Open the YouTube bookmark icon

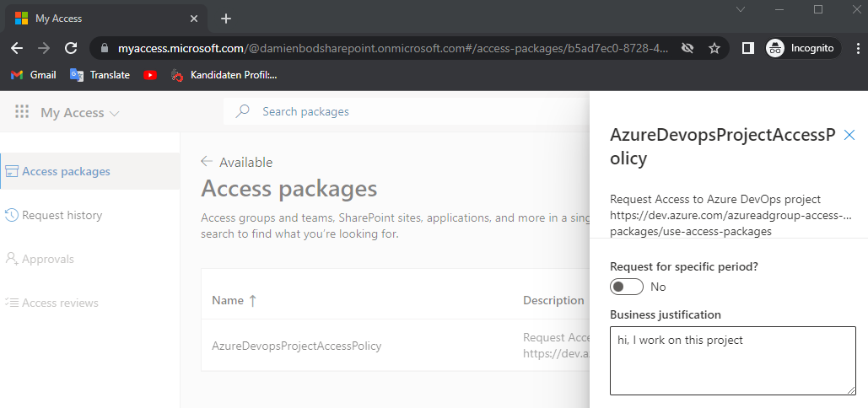[x=150, y=75]
